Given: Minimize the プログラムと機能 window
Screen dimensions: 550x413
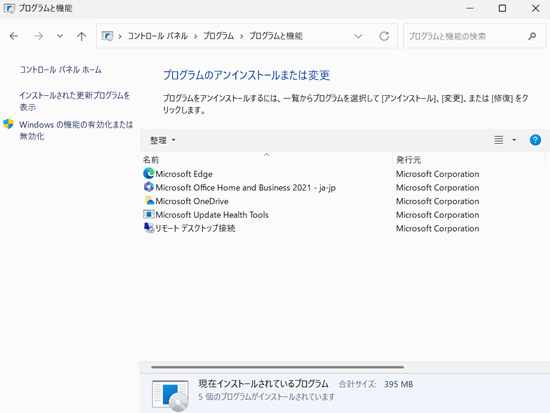Looking at the screenshot, I should point(470,8).
